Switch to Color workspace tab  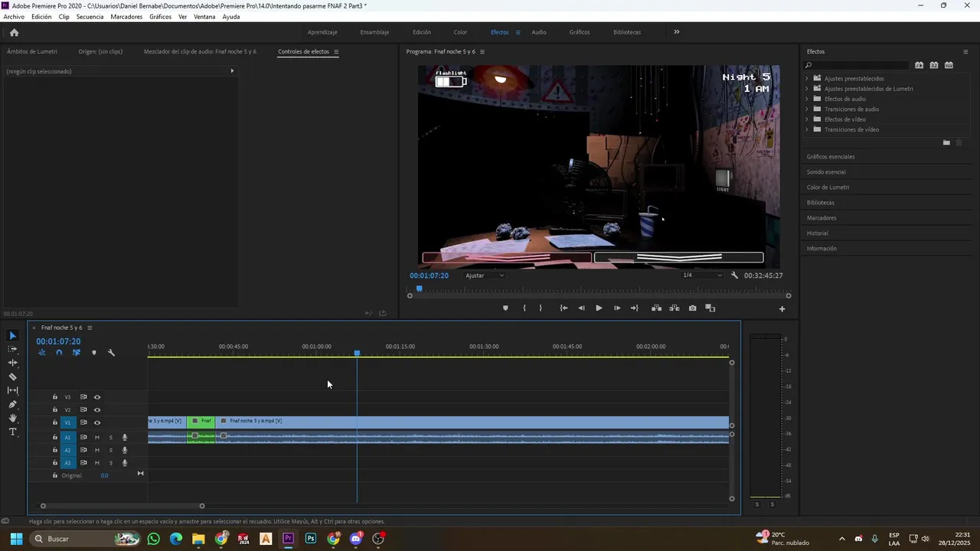point(460,32)
